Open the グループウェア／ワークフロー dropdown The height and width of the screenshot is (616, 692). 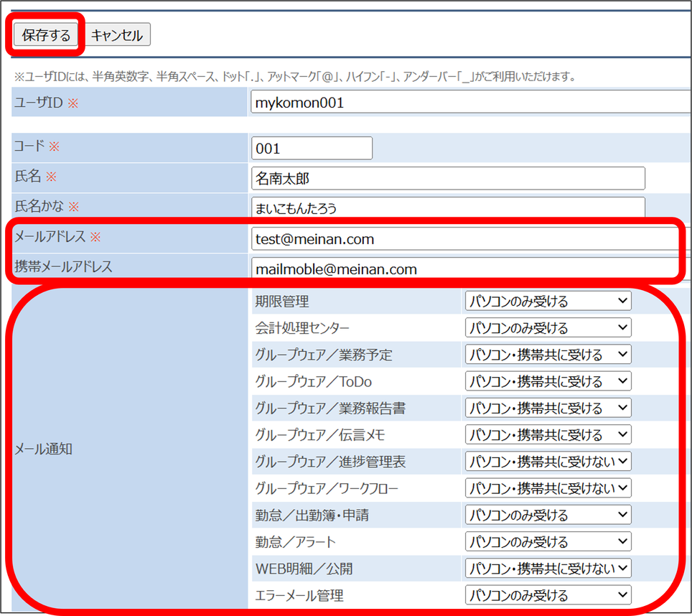[x=548, y=488]
